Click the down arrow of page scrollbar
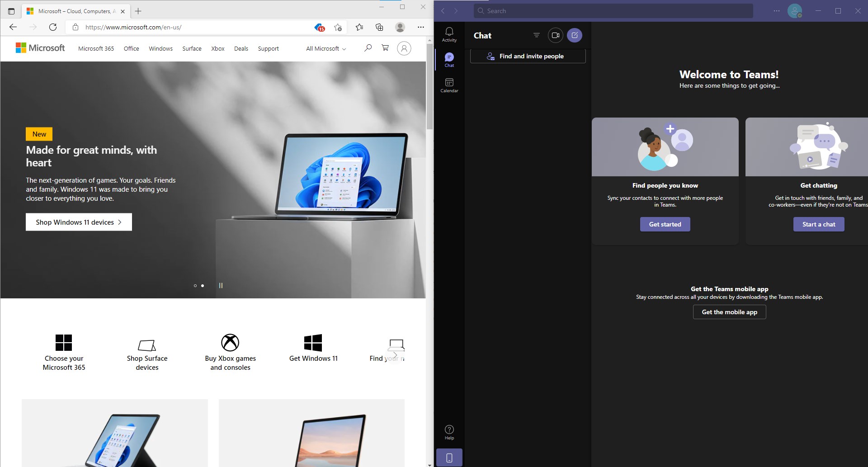 (x=429, y=464)
